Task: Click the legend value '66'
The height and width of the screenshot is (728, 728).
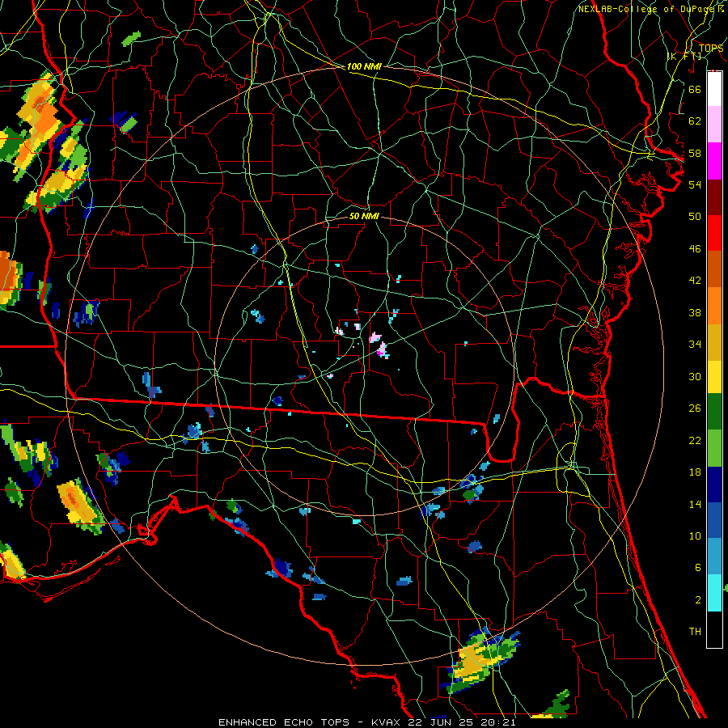Action: [695, 89]
